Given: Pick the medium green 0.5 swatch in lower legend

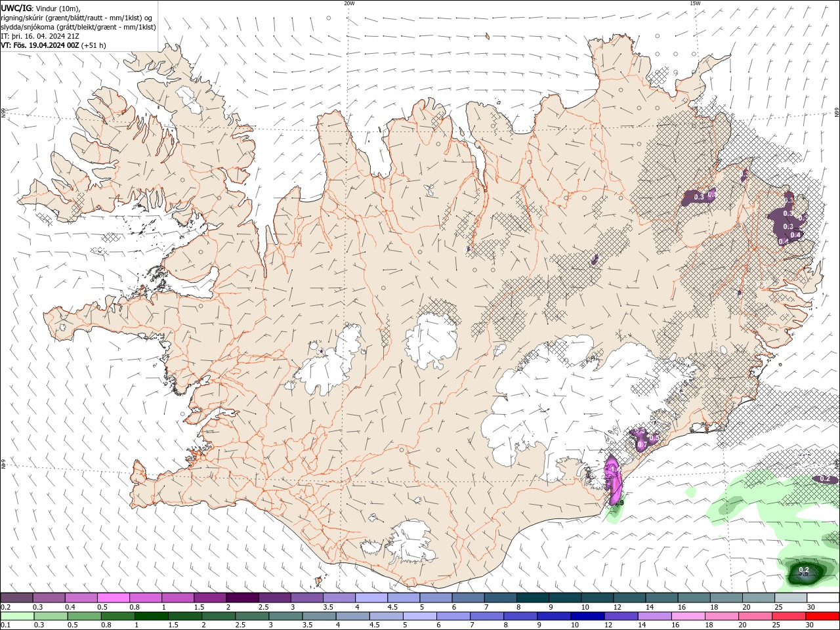Looking at the screenshot, I should [x=84, y=616].
